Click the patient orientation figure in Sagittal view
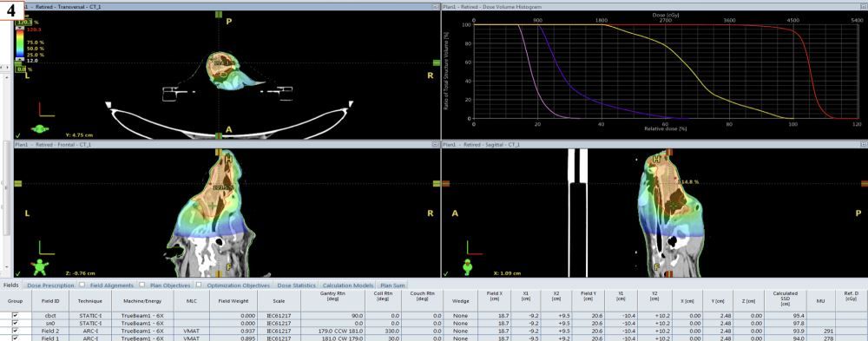Image resolution: width=868 pixels, height=341 pixels. tap(469, 266)
